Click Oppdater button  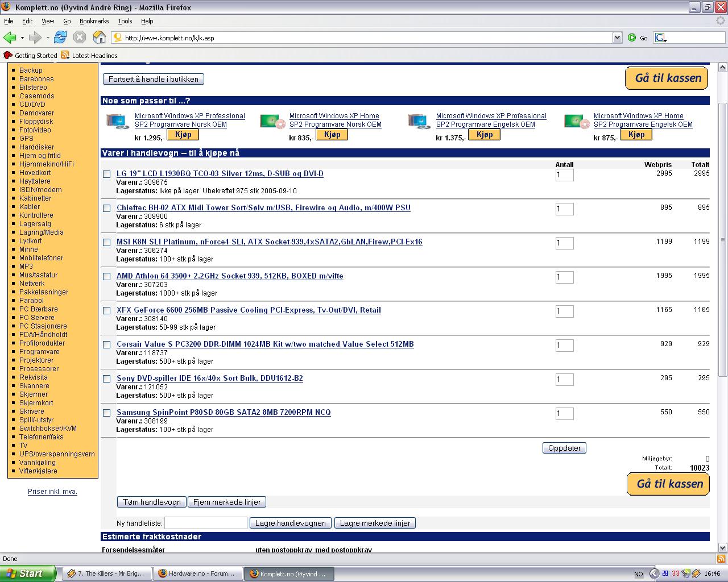tap(564, 448)
